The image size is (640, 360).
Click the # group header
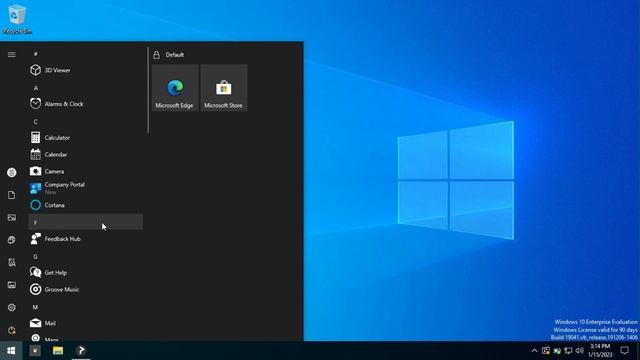[86, 54]
